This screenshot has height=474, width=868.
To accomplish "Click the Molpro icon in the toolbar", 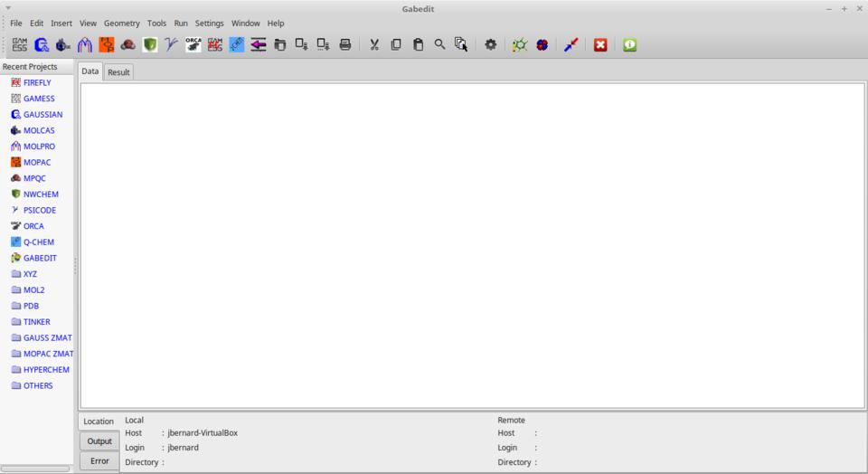I will coord(85,44).
